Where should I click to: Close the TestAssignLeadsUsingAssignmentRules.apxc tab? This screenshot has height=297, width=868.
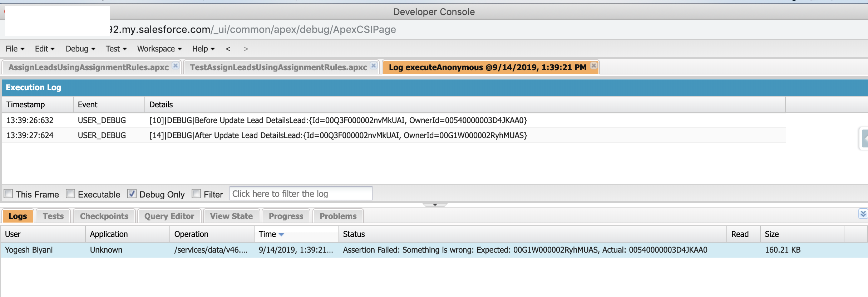tap(374, 65)
